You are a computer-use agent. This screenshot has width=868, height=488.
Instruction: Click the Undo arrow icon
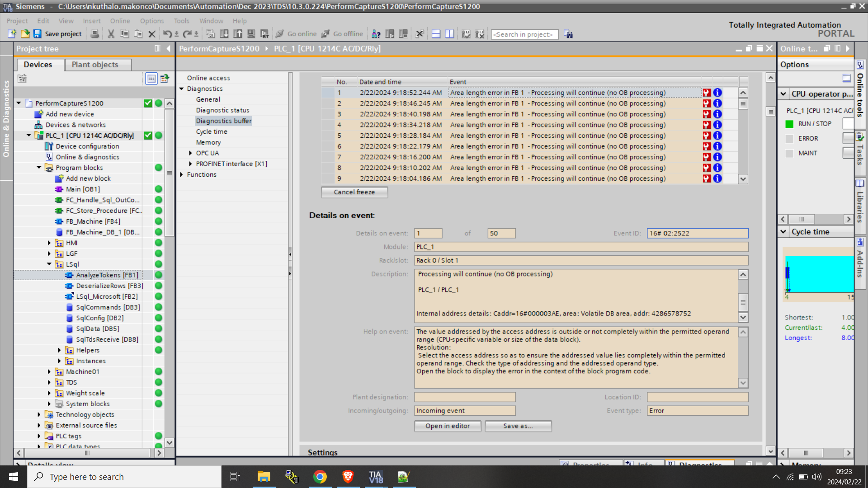pyautogui.click(x=167, y=34)
